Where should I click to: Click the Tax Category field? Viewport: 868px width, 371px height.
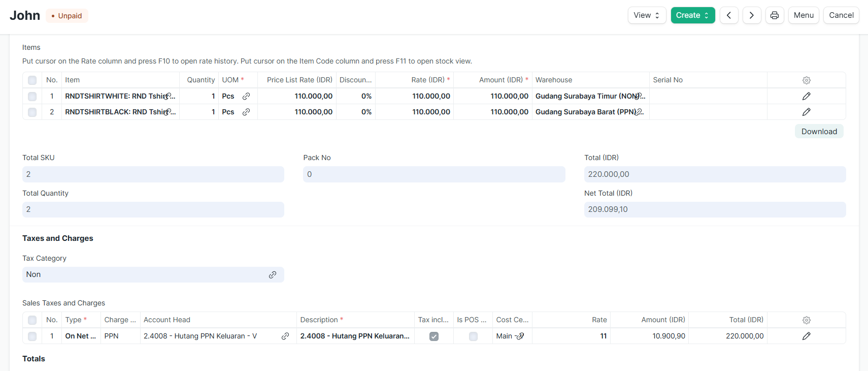point(153,274)
